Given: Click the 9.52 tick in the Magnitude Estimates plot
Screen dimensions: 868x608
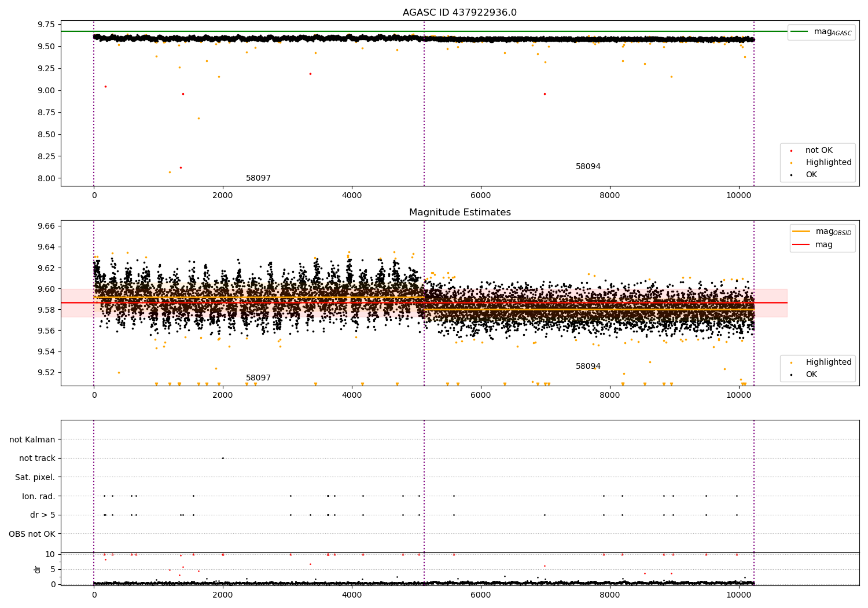Looking at the screenshot, I should (46, 372).
